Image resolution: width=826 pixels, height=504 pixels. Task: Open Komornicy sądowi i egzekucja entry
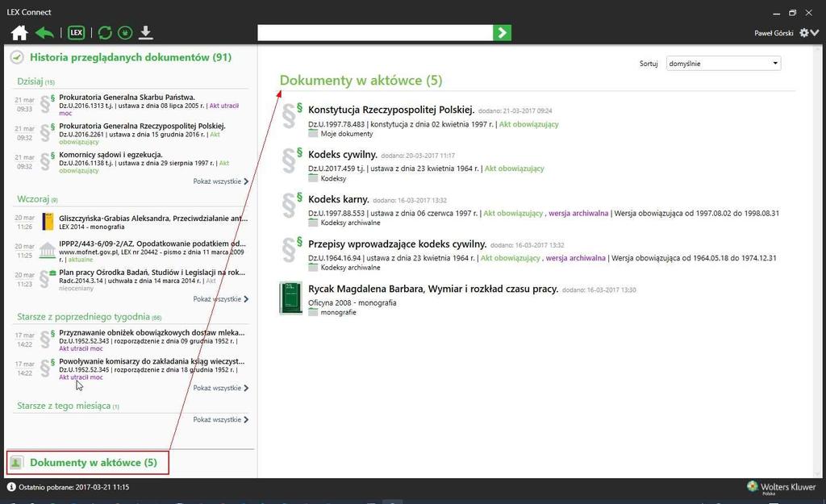coord(111,154)
